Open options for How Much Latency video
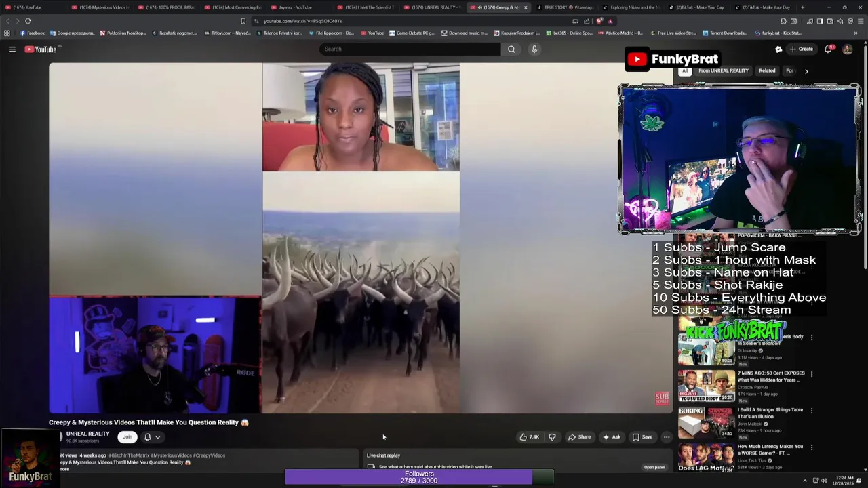The image size is (868, 488). coord(812,447)
